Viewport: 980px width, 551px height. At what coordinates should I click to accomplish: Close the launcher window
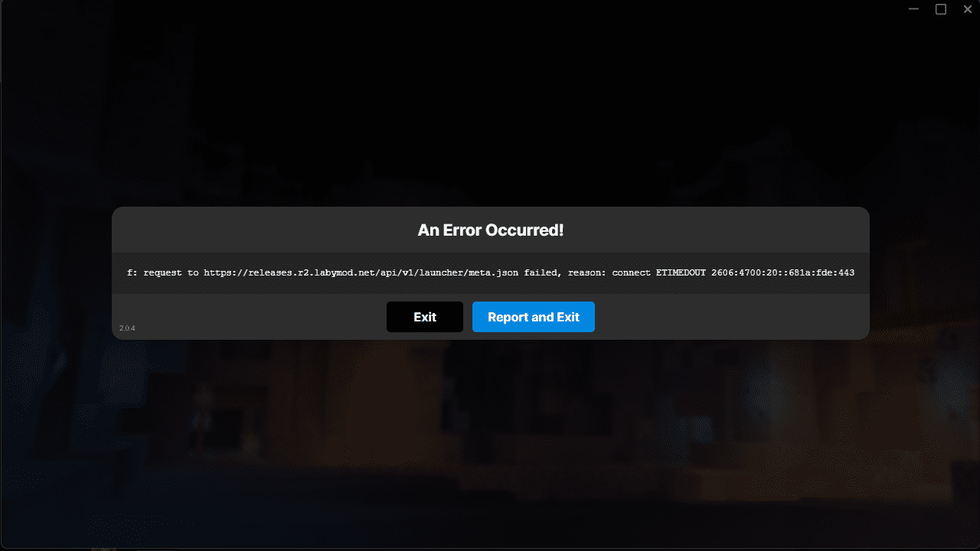967,9
